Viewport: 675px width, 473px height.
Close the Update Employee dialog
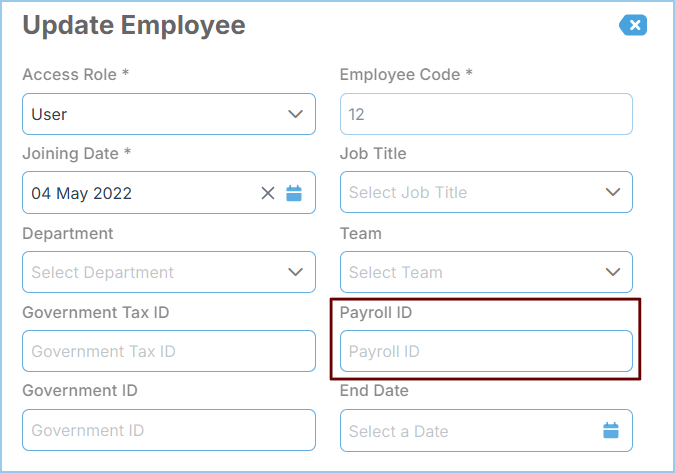tap(633, 25)
